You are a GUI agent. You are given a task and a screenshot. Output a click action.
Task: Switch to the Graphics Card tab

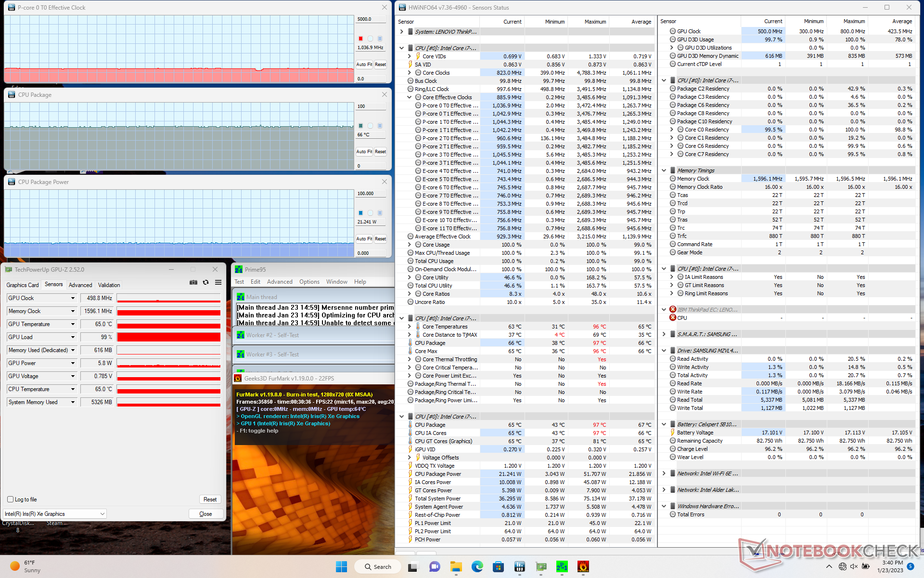point(23,285)
